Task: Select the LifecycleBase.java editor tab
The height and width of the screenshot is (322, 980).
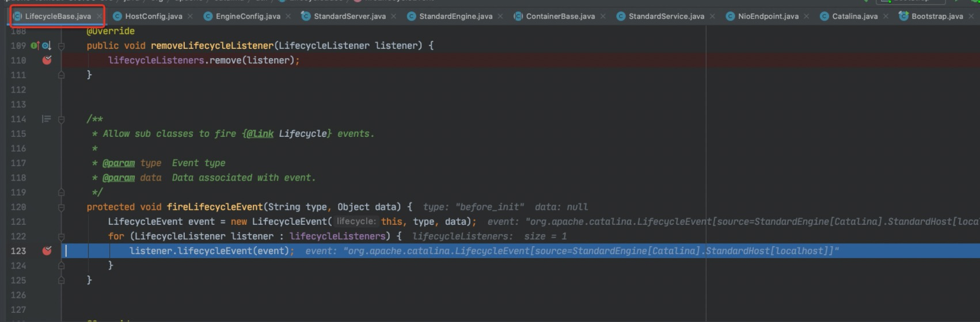Action: (58, 16)
